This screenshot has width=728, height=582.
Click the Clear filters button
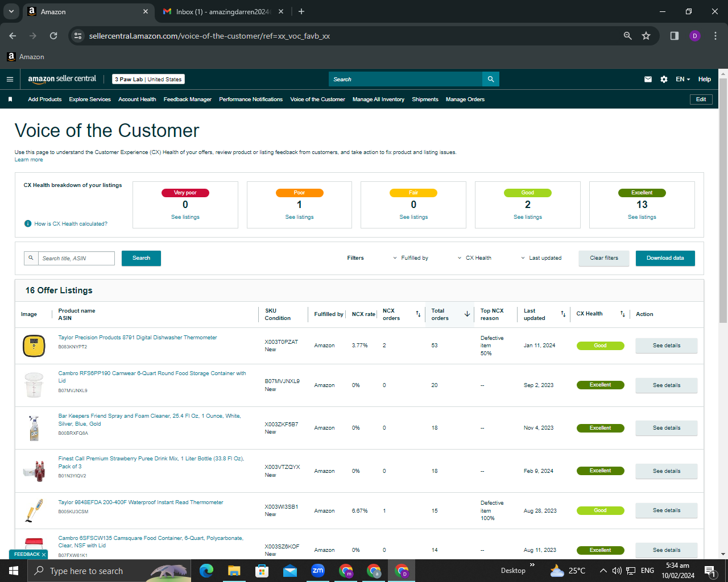coord(604,258)
